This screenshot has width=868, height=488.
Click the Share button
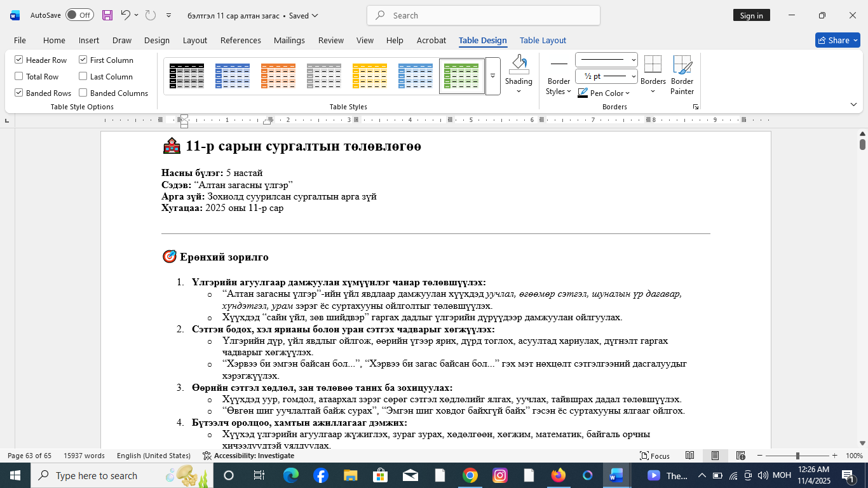coord(837,40)
